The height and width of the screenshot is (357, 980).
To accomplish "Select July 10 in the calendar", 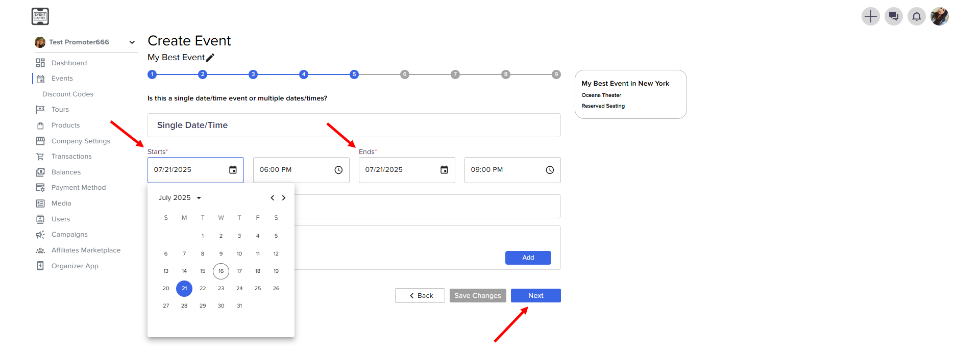I will click(x=239, y=254).
